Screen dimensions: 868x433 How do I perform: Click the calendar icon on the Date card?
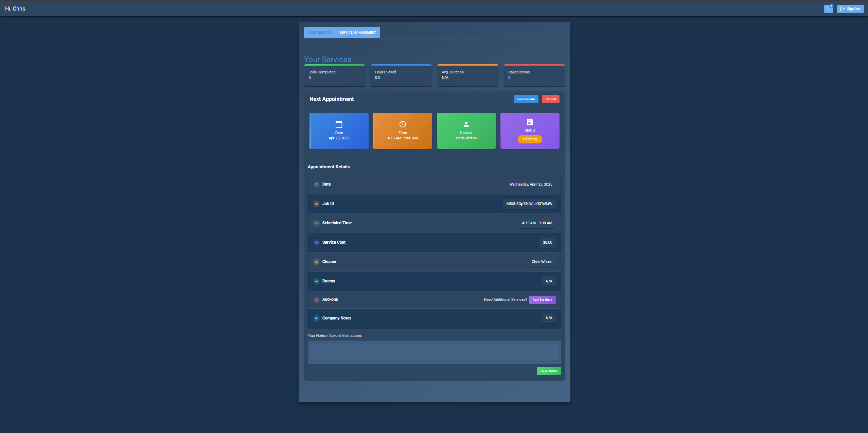pyautogui.click(x=339, y=124)
